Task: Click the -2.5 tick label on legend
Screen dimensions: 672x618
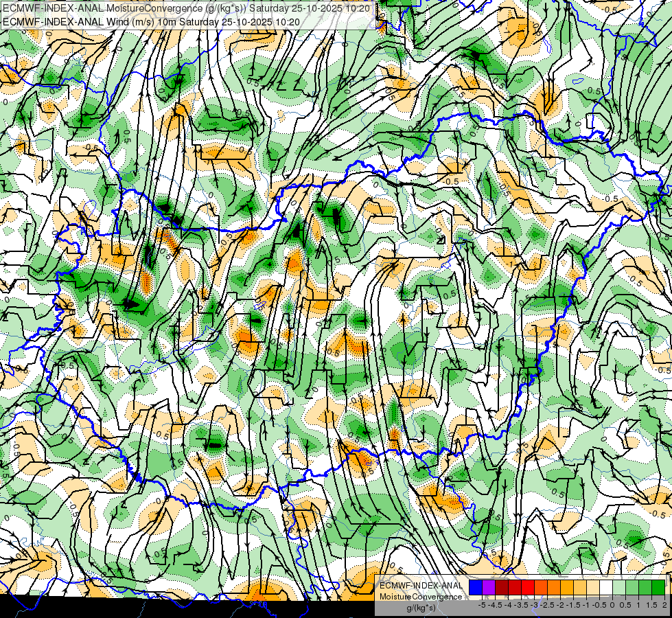Action: click(547, 605)
